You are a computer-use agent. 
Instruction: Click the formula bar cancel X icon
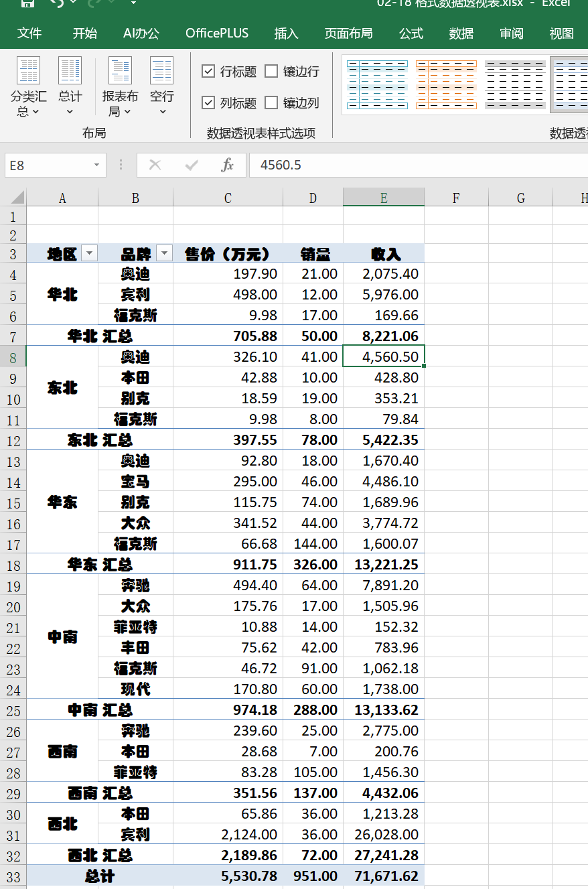[x=155, y=165]
